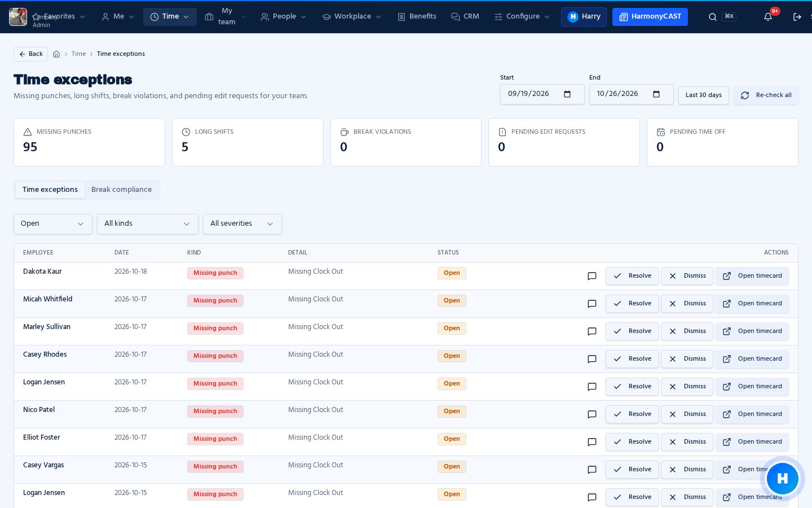Image resolution: width=812 pixels, height=508 pixels.
Task: Open comment icon for Elliot Foster row
Action: (x=592, y=442)
